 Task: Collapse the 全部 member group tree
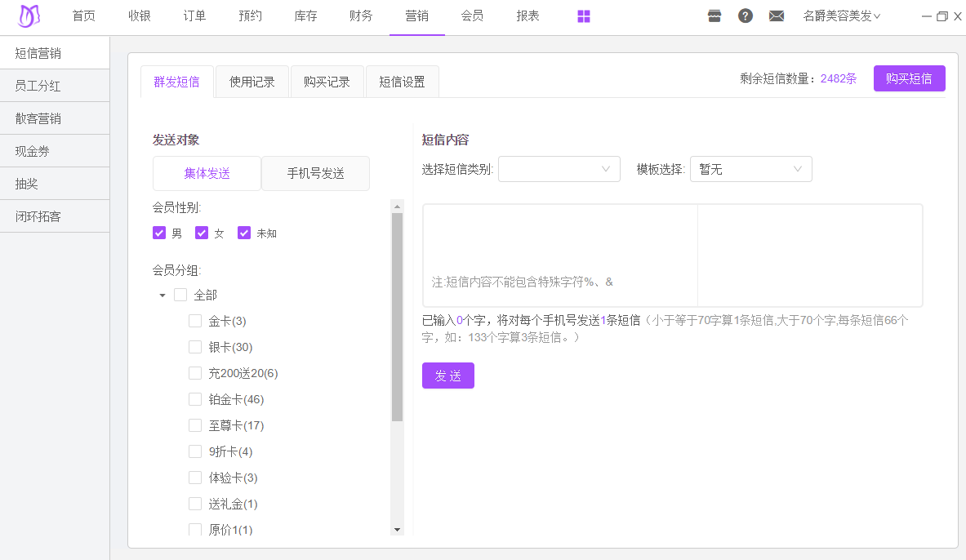tap(162, 296)
